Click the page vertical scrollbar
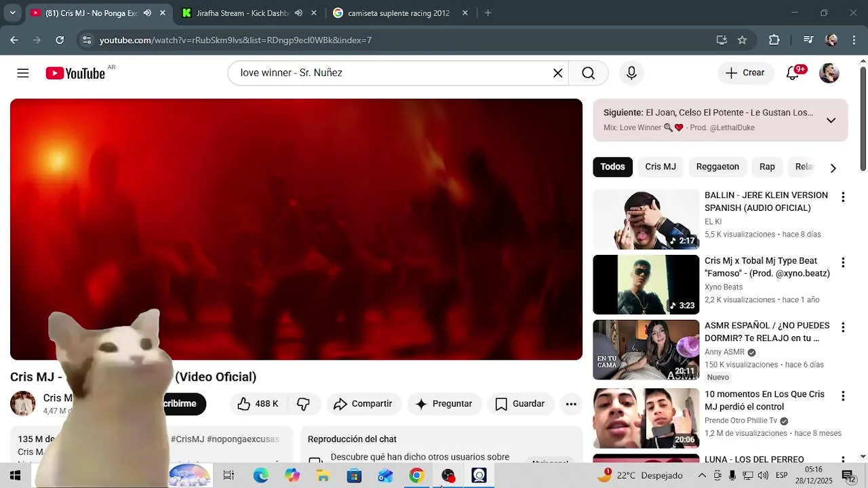The height and width of the screenshot is (488, 868). (863, 119)
